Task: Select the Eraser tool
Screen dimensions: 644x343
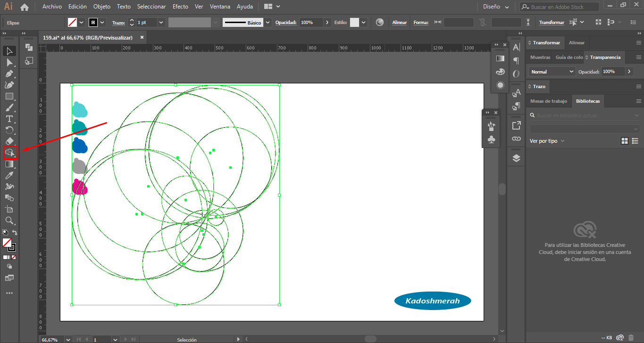Action: point(9,141)
